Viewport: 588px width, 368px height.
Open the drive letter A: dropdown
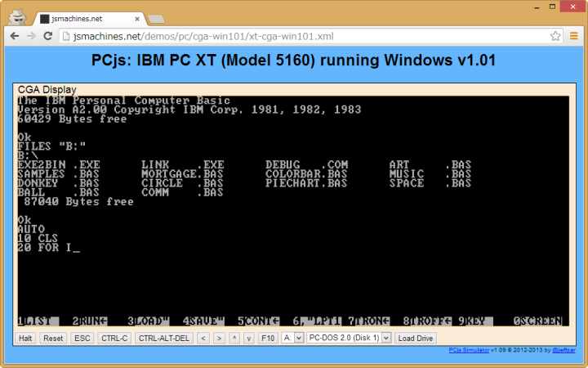(x=292, y=338)
